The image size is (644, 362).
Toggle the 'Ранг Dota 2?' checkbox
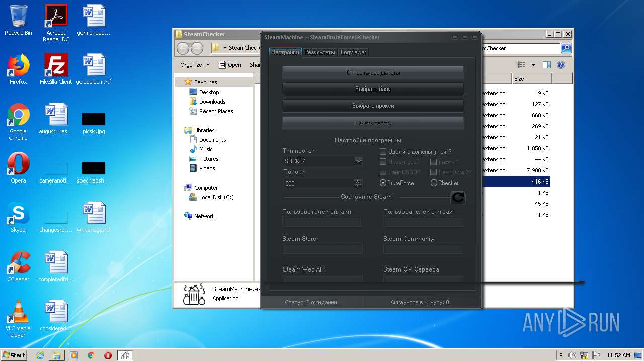[x=433, y=172]
